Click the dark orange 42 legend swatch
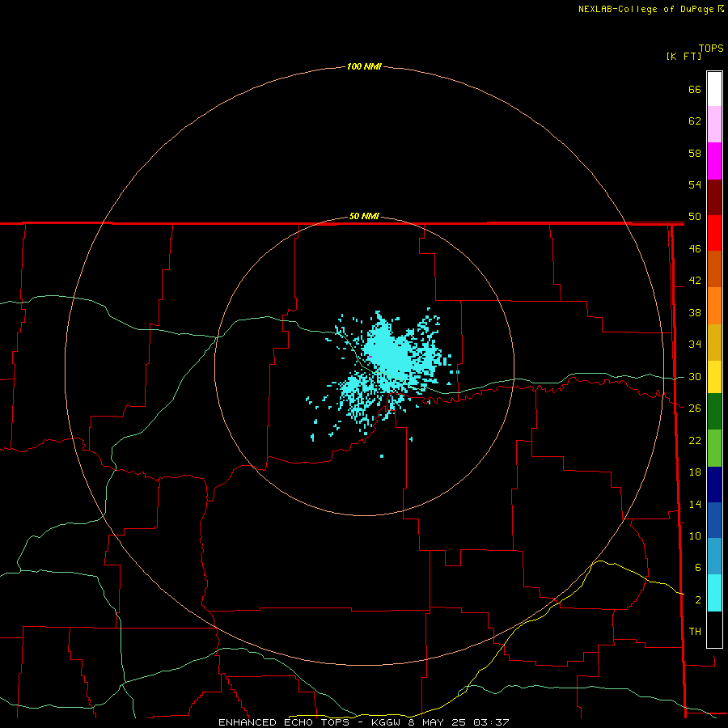 pos(714,269)
